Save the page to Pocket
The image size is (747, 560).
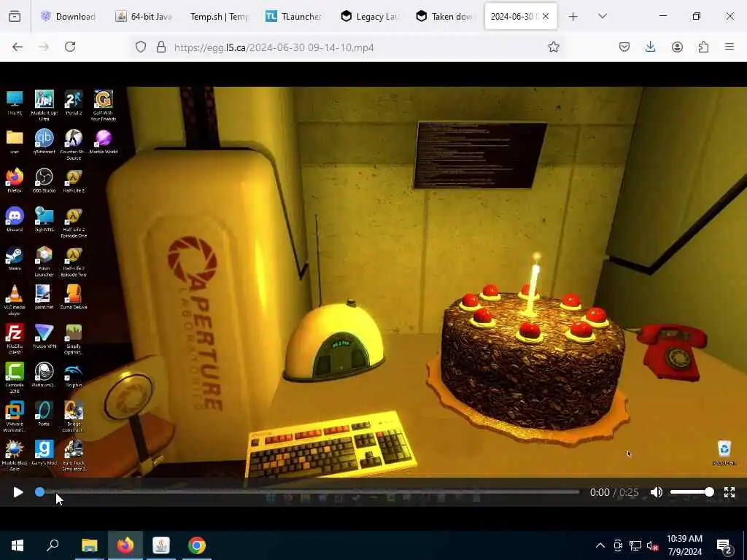click(624, 47)
